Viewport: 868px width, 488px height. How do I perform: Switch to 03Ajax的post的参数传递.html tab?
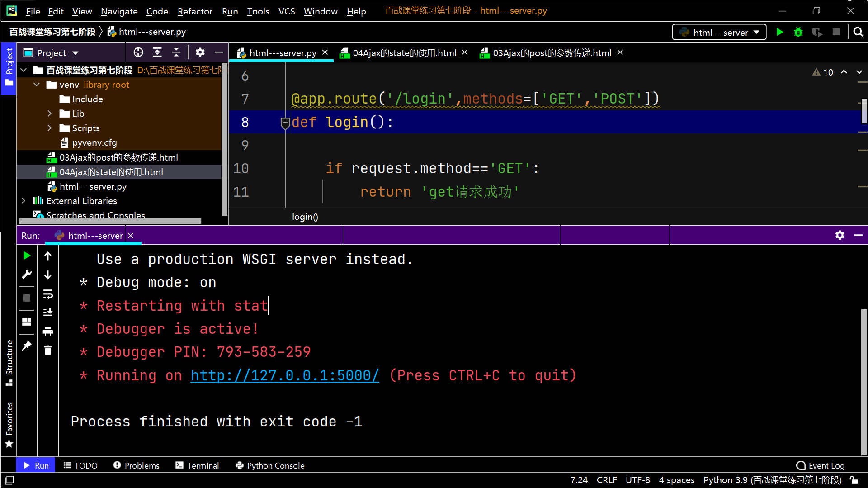(552, 53)
